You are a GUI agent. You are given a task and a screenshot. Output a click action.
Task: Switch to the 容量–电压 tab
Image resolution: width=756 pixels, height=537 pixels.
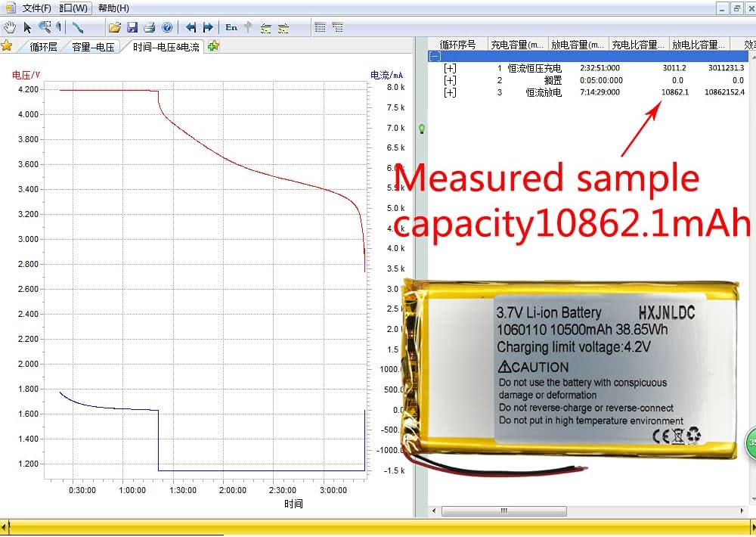94,47
